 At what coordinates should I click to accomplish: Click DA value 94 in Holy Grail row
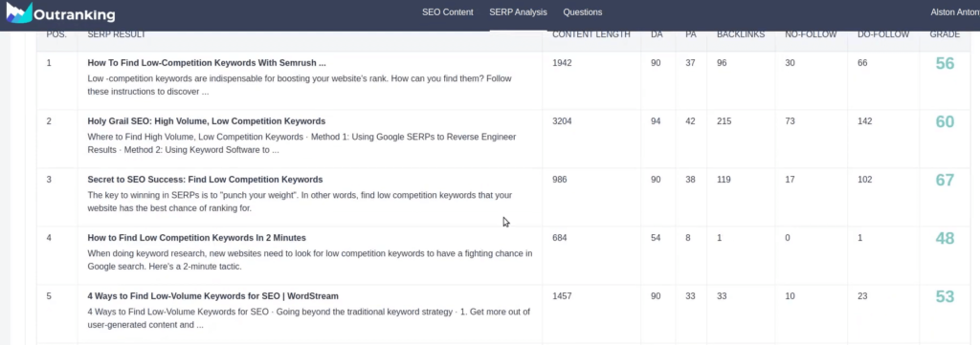pyautogui.click(x=656, y=121)
